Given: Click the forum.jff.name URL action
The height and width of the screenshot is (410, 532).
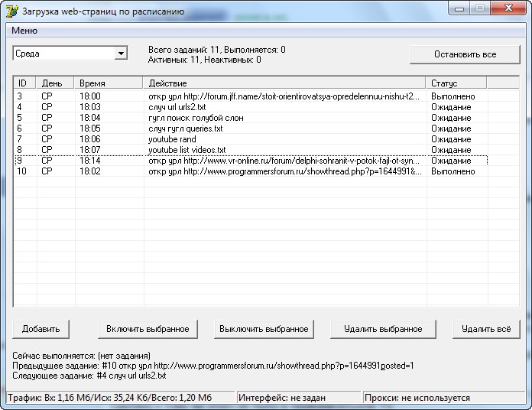Looking at the screenshot, I should click(284, 96).
